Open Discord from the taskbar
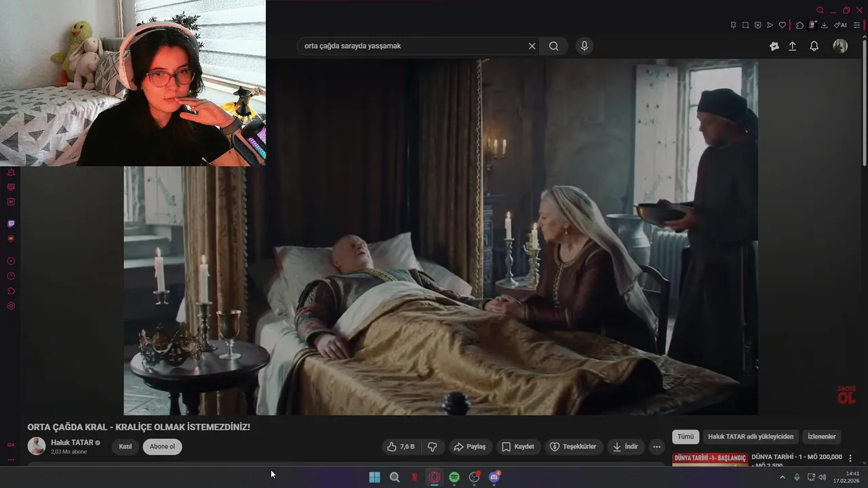This screenshot has height=488, width=868. point(494,477)
